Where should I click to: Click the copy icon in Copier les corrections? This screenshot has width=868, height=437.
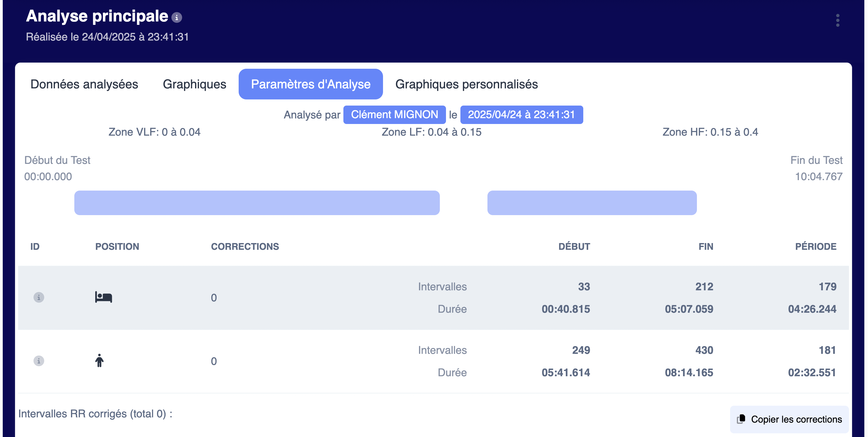coord(741,419)
